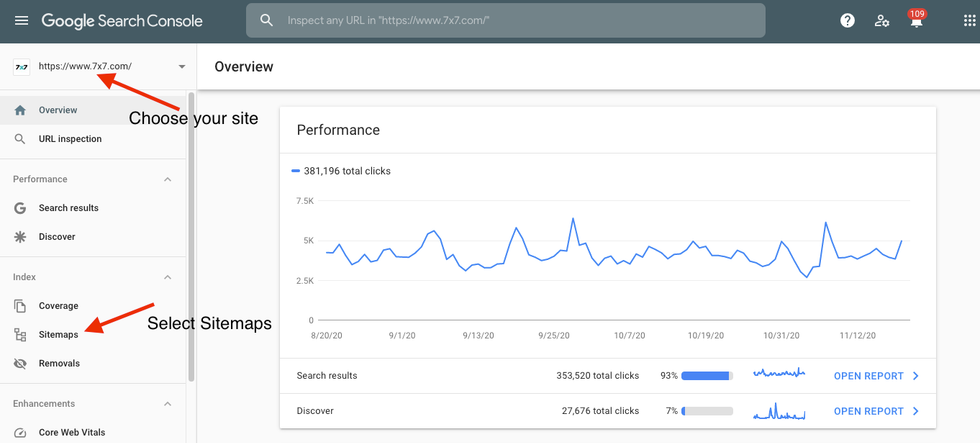
Task: Collapse the Index sidebar section
Action: coord(167,277)
